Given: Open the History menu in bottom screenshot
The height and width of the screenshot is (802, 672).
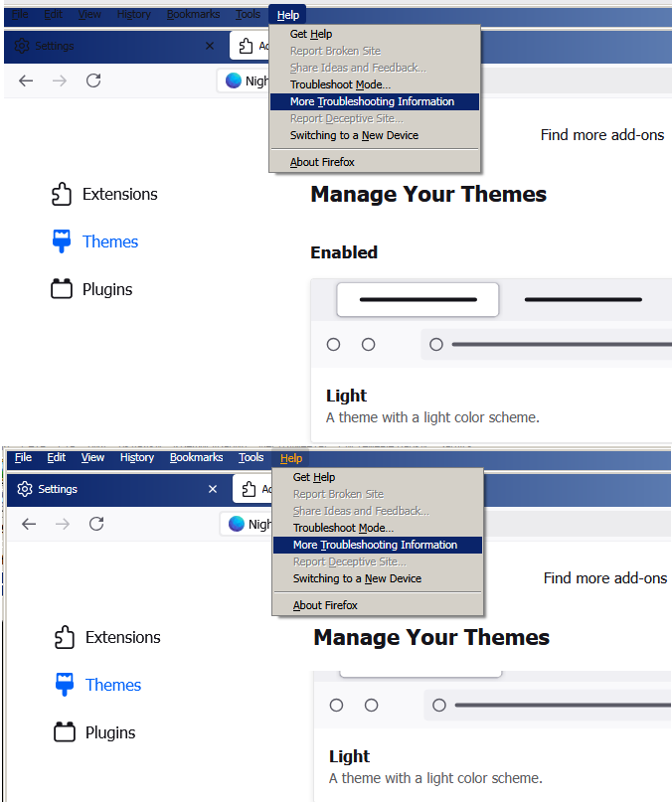Looking at the screenshot, I should (x=136, y=457).
